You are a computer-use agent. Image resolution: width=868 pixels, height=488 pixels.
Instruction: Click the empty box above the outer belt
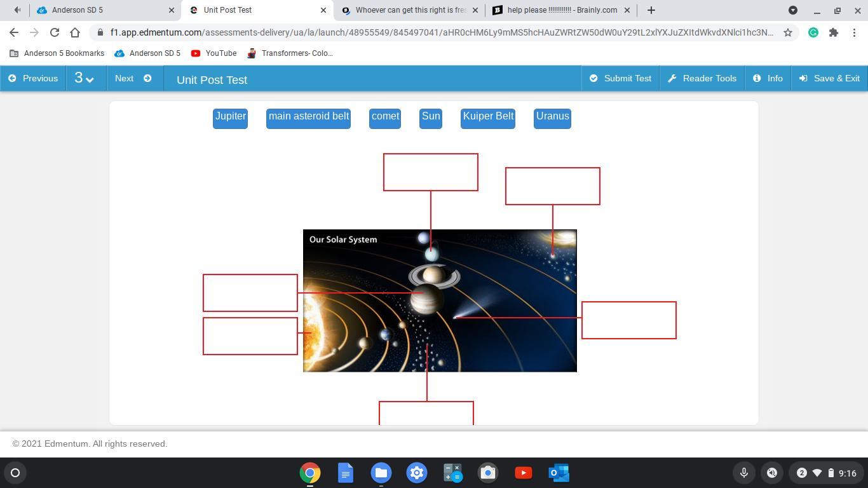(x=553, y=186)
